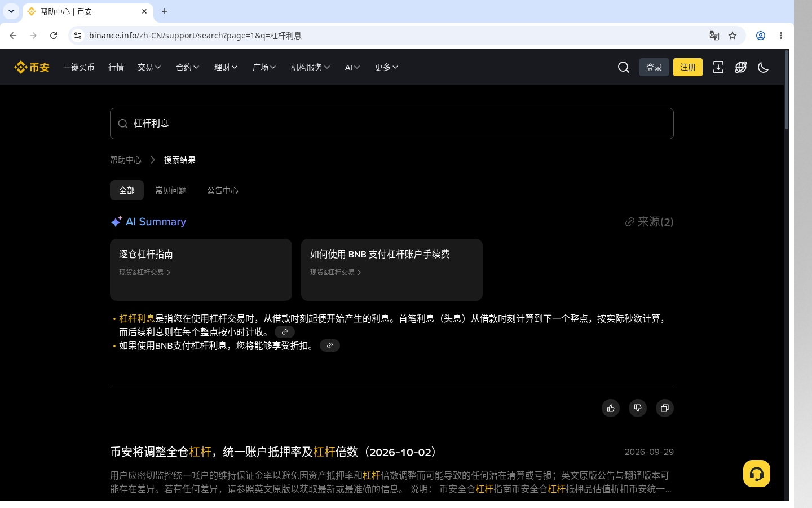Open Chrome three-dot menu
The height and width of the screenshot is (508, 812).
point(781,36)
